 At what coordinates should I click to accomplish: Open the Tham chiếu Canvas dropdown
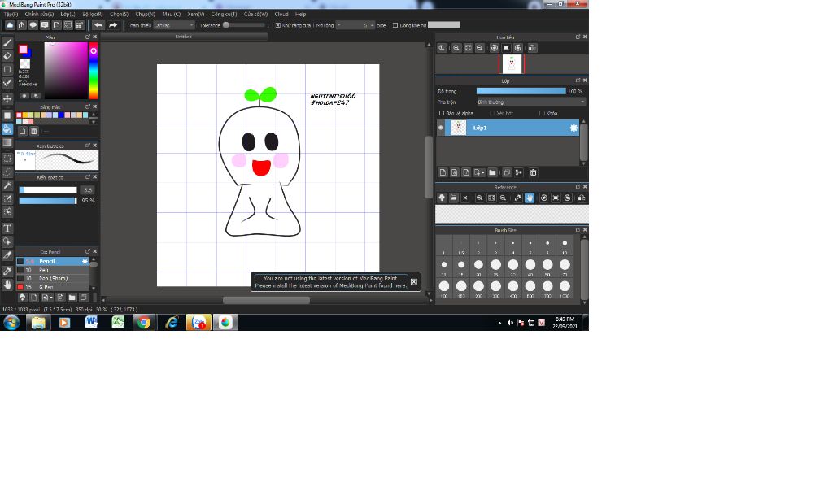click(x=174, y=25)
